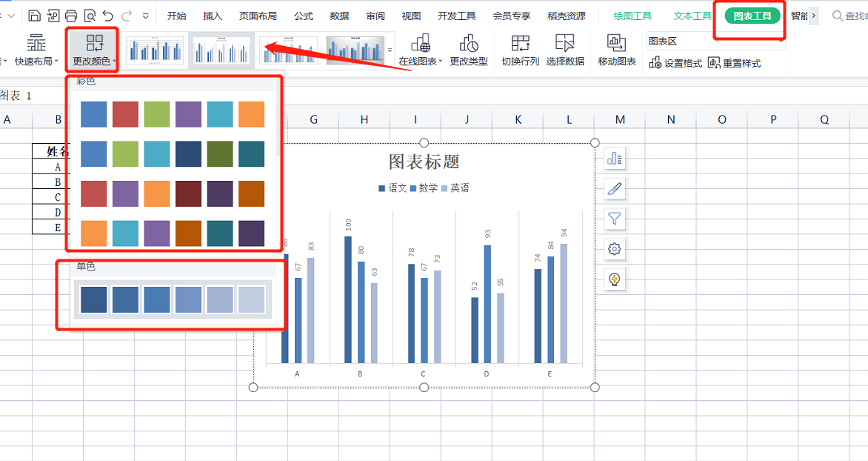Pick the lightest blue monochrome swatch

point(251,299)
